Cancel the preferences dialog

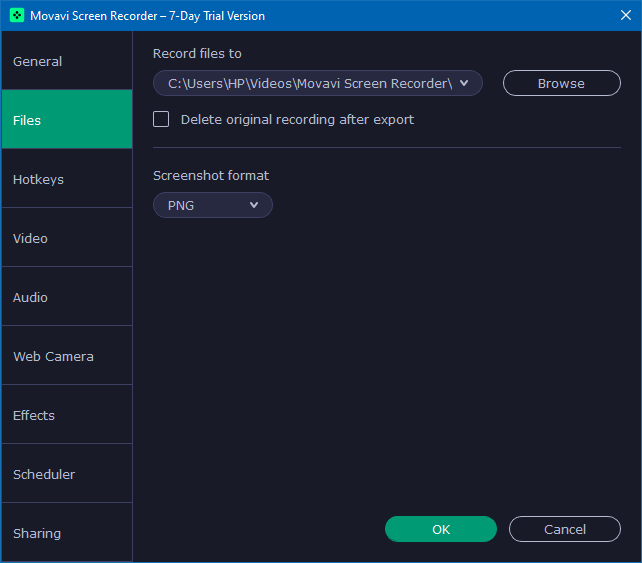(x=565, y=529)
